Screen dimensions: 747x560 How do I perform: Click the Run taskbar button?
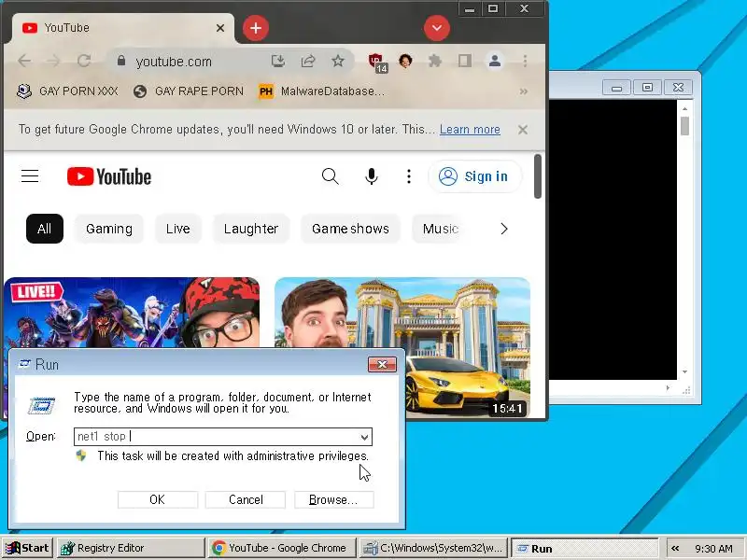click(585, 548)
